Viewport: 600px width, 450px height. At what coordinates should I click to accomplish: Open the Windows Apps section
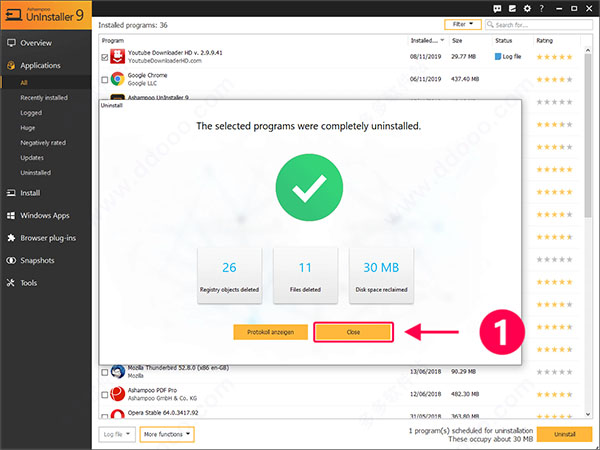[45, 215]
